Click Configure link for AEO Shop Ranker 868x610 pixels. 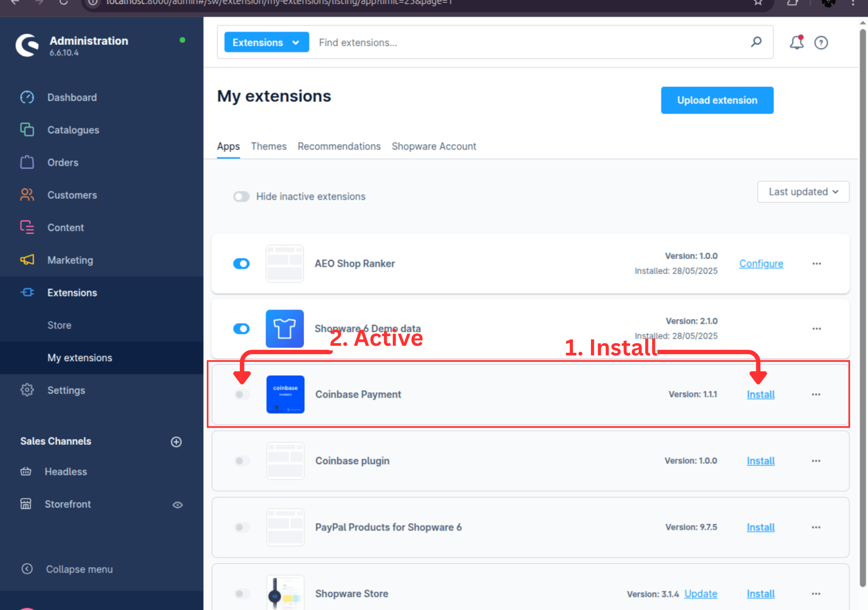[761, 264]
